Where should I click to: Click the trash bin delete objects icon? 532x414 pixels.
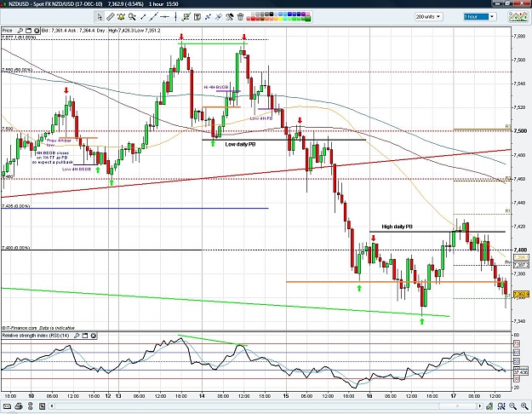(241, 17)
